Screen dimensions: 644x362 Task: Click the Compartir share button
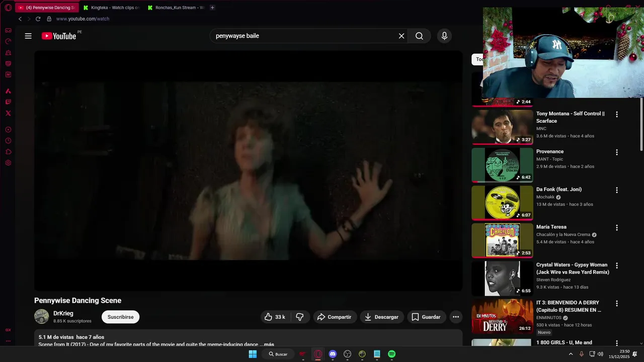[335, 317]
